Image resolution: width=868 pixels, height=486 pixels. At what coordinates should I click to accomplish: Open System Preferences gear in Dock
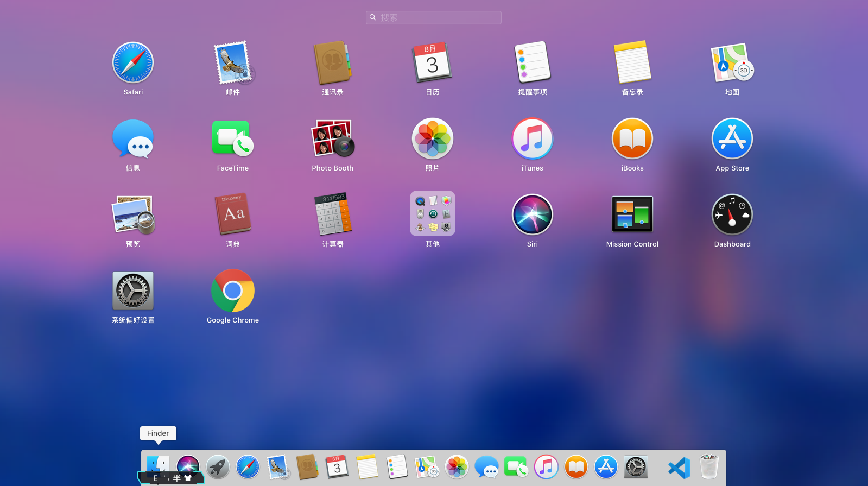click(636, 466)
